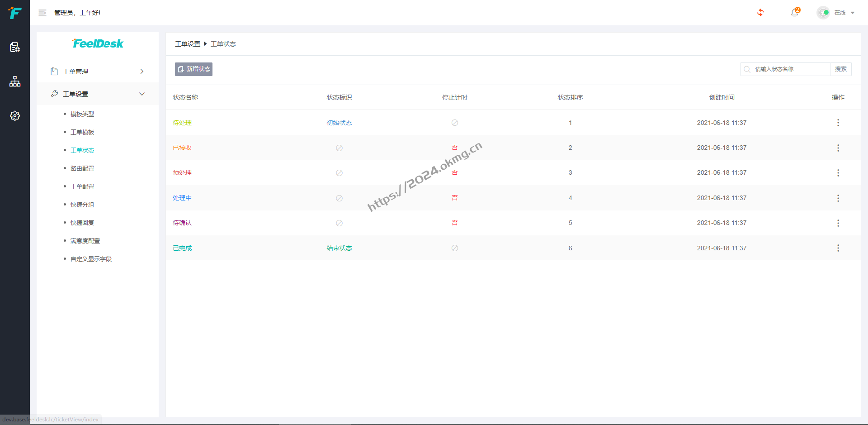Open 满意度配置 in the sidebar
Screen dimensions: 868x425
point(85,241)
